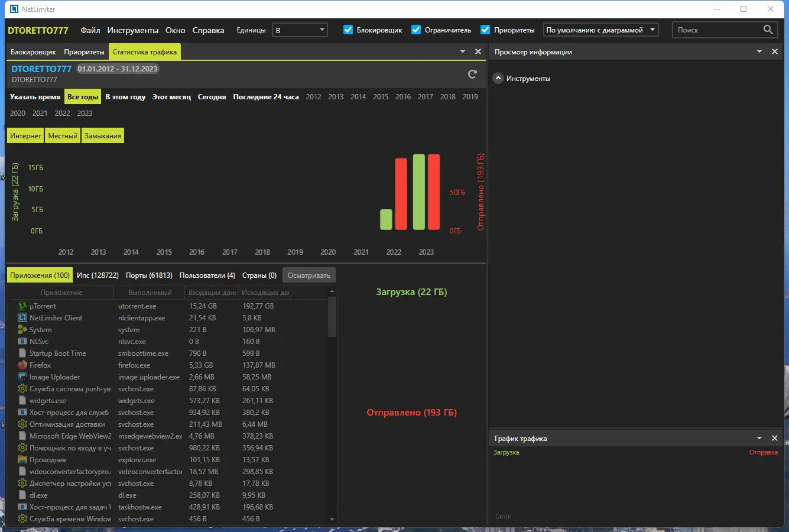Toggle the Интернет traffic filter
The width and height of the screenshot is (789, 532).
pos(25,136)
